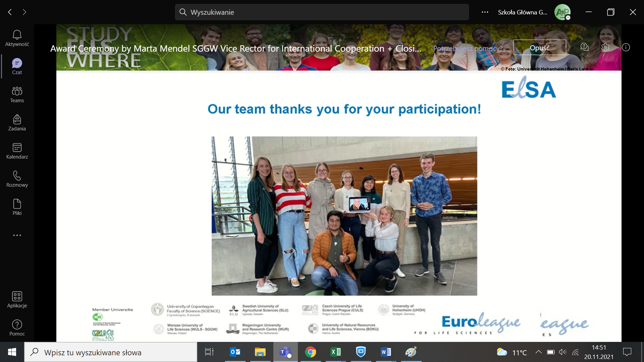Open Wi-Fi network tray icon
644x362 pixels.
pos(576,352)
